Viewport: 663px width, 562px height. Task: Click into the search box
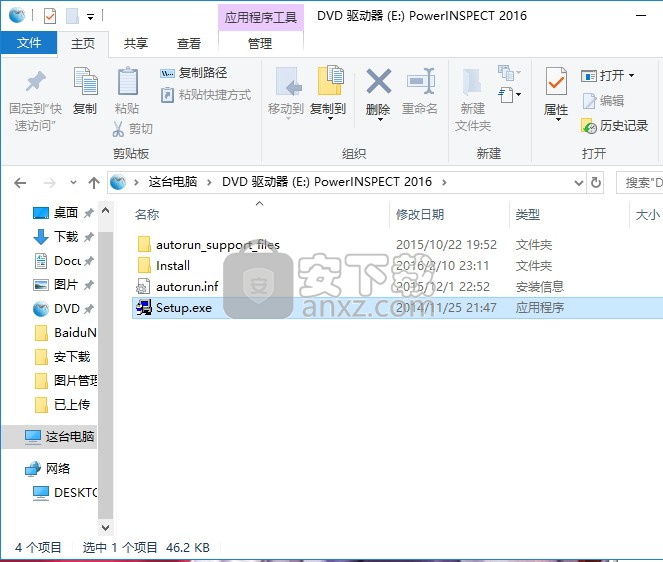[639, 183]
